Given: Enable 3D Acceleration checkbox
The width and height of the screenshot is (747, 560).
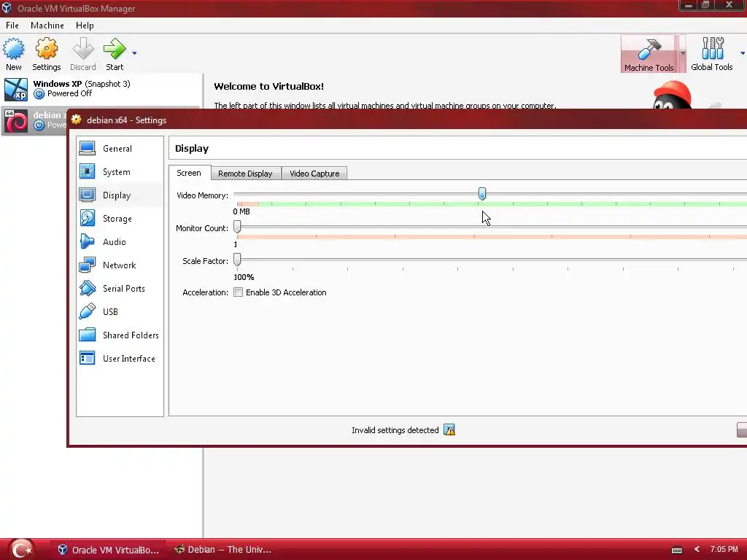Looking at the screenshot, I should pos(239,292).
